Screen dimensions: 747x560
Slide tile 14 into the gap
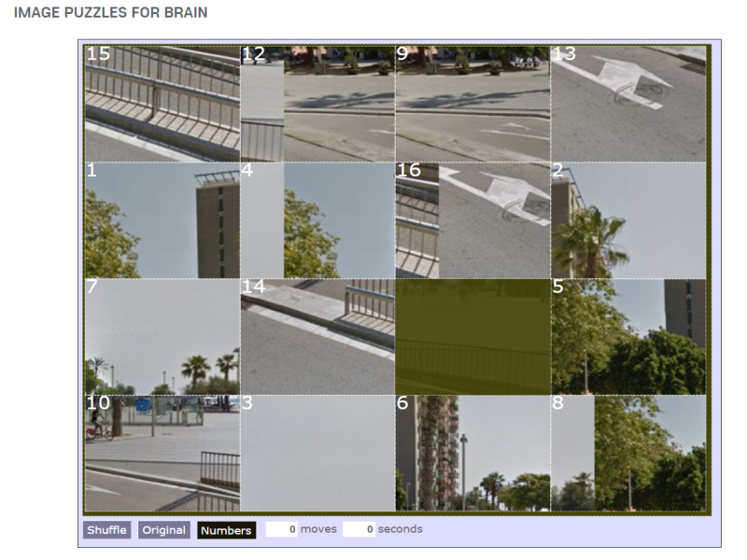tap(317, 337)
